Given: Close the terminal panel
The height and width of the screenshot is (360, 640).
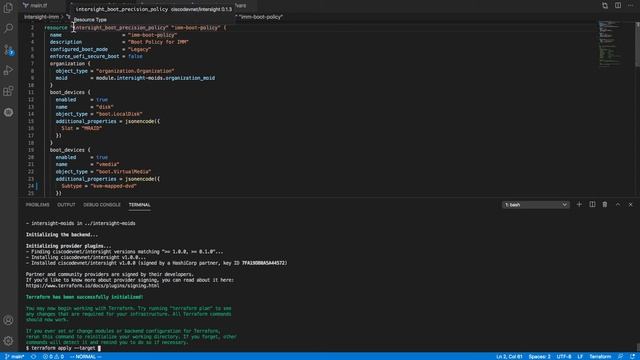Looking at the screenshot, I should [x=631, y=204].
